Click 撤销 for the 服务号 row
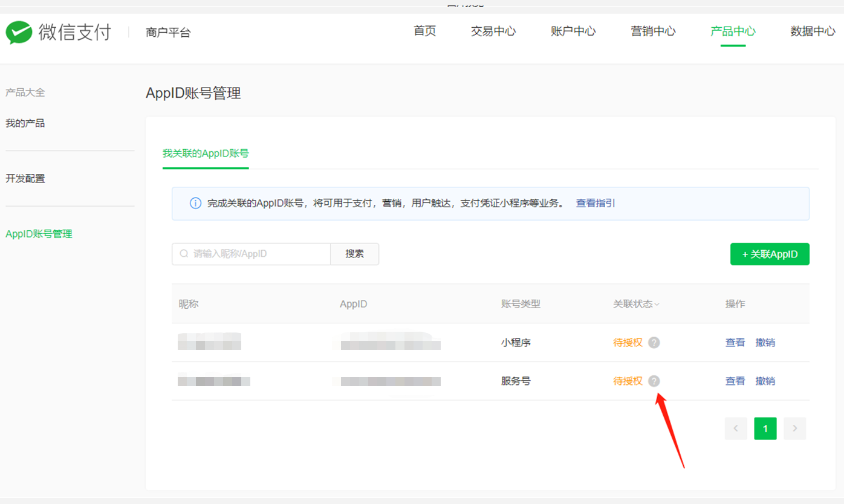 tap(765, 381)
